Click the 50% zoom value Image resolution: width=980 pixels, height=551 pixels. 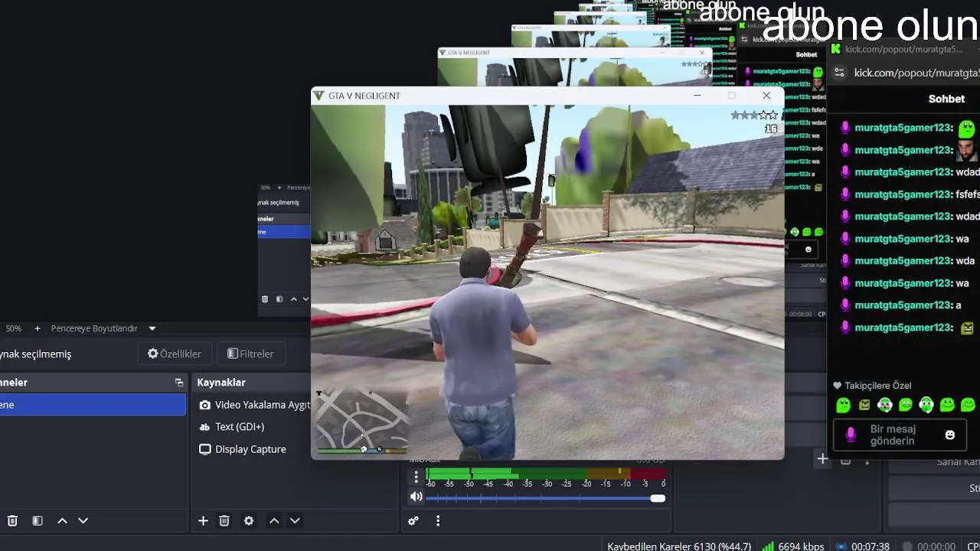coord(14,328)
